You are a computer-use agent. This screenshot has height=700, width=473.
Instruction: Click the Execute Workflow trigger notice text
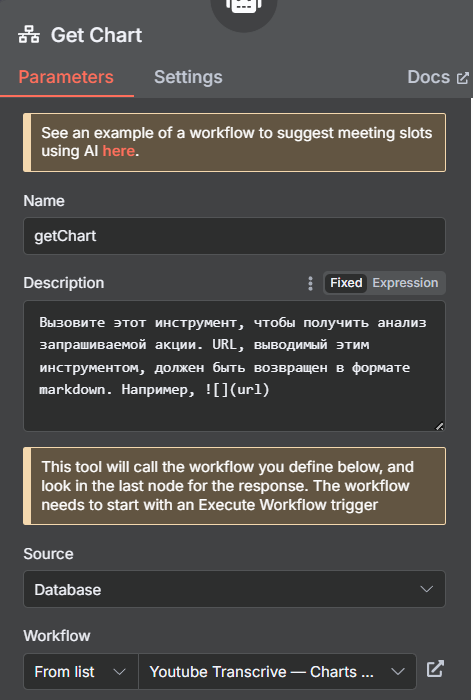coord(228,486)
